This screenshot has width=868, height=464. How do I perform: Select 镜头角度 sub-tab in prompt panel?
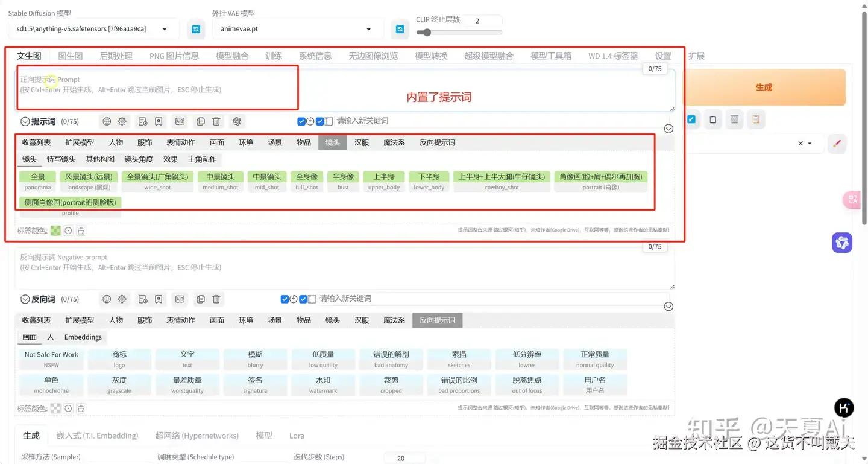(x=139, y=159)
